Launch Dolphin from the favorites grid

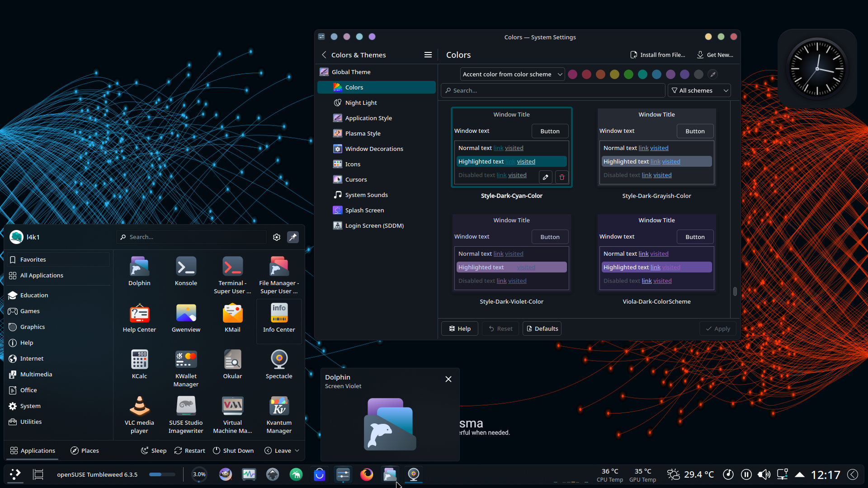pos(139,271)
